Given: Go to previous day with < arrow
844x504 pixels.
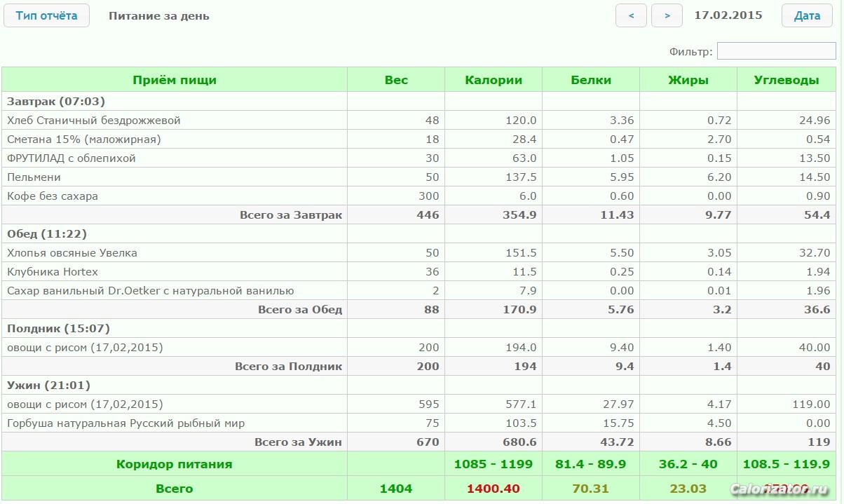Looking at the screenshot, I should pos(631,15).
